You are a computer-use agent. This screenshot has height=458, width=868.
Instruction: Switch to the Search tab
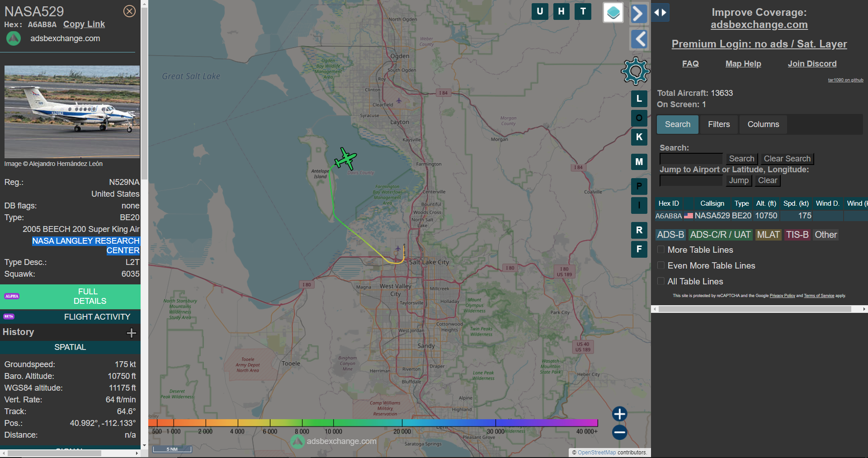[677, 124]
